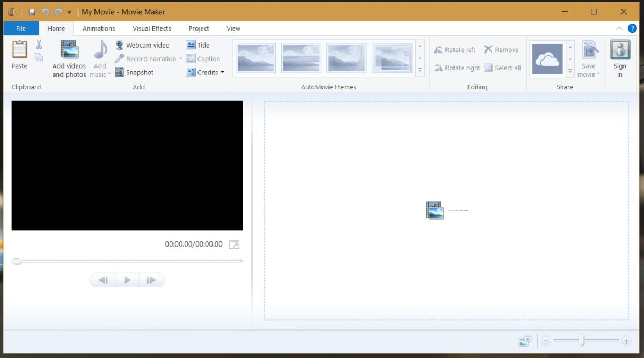
Task: Click Select all in Editing group
Action: click(503, 68)
